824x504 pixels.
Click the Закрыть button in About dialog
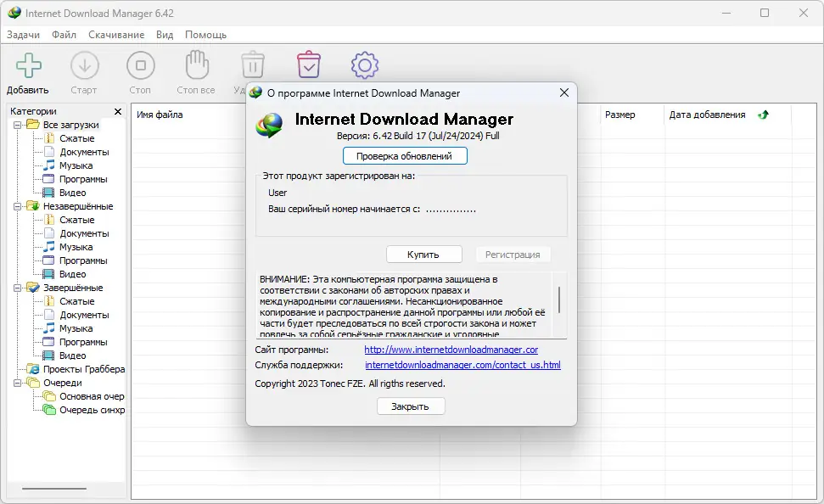(x=411, y=406)
